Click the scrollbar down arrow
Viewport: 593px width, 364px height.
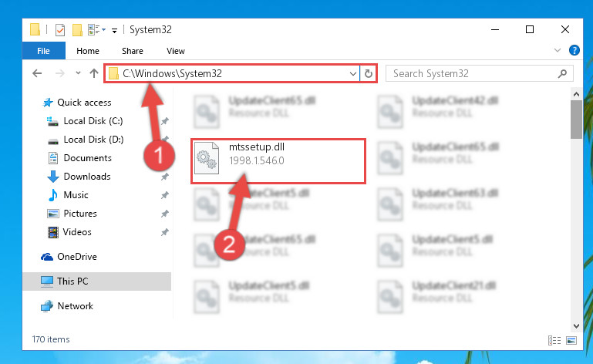[x=576, y=325]
